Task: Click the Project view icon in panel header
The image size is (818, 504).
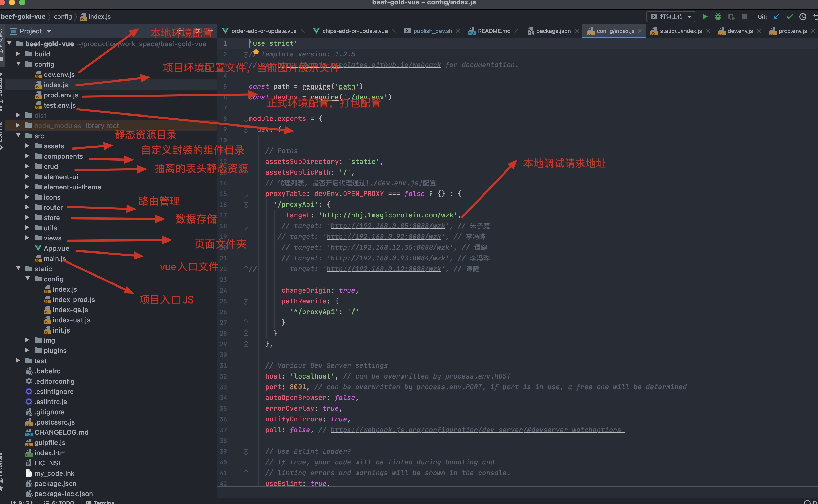Action: [x=14, y=31]
